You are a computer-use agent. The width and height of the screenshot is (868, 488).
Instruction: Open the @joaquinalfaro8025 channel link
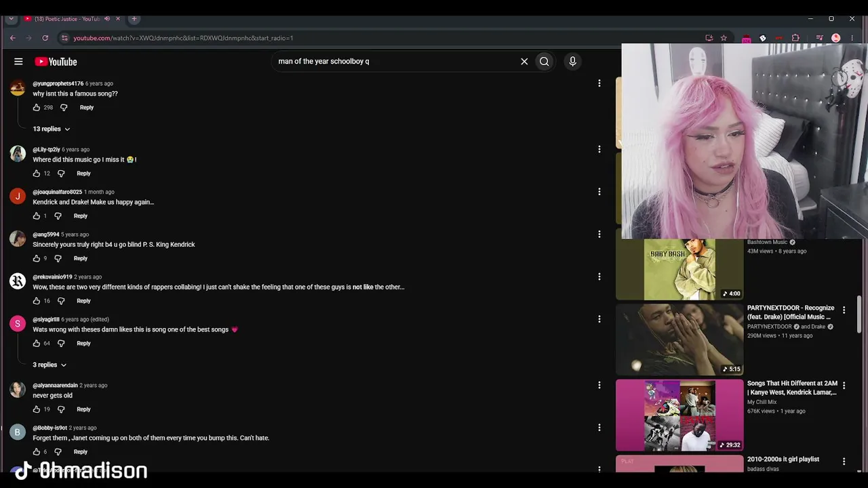click(58, 192)
